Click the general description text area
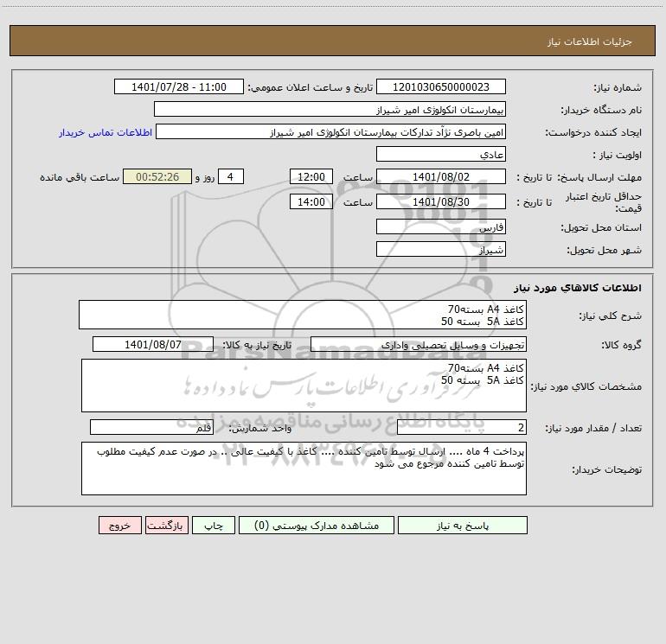 303,315
